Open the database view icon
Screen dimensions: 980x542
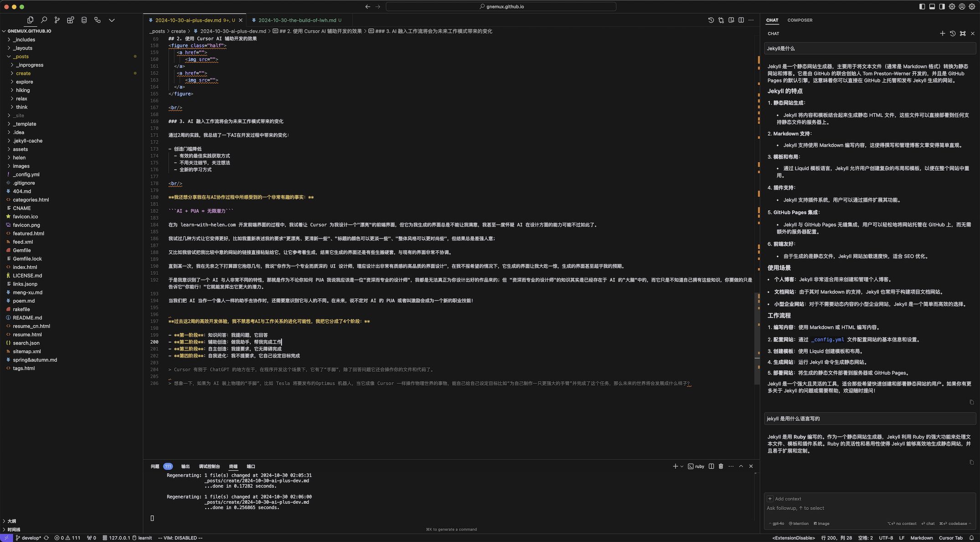[x=84, y=20]
